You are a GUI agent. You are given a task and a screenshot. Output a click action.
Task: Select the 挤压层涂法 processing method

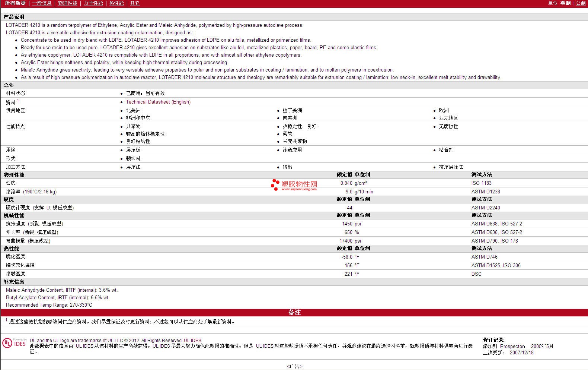(451, 167)
